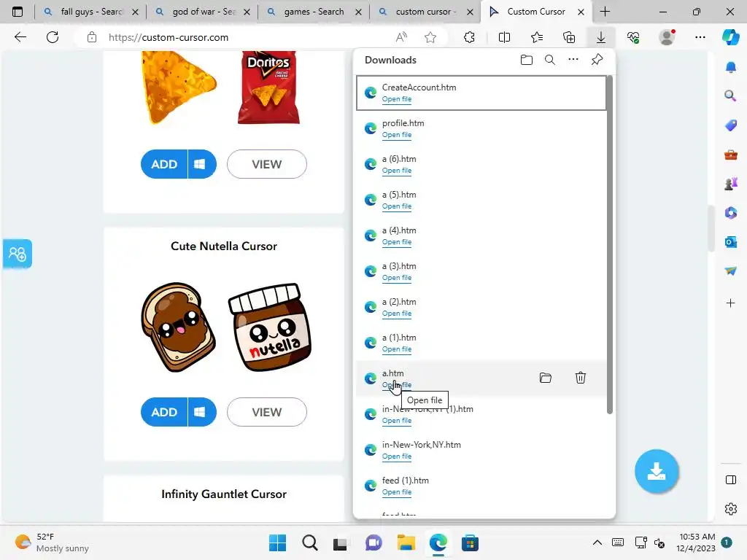Viewport: 747px width, 560px height.
Task: Click the Downloads toolbar button
Action: (x=601, y=37)
